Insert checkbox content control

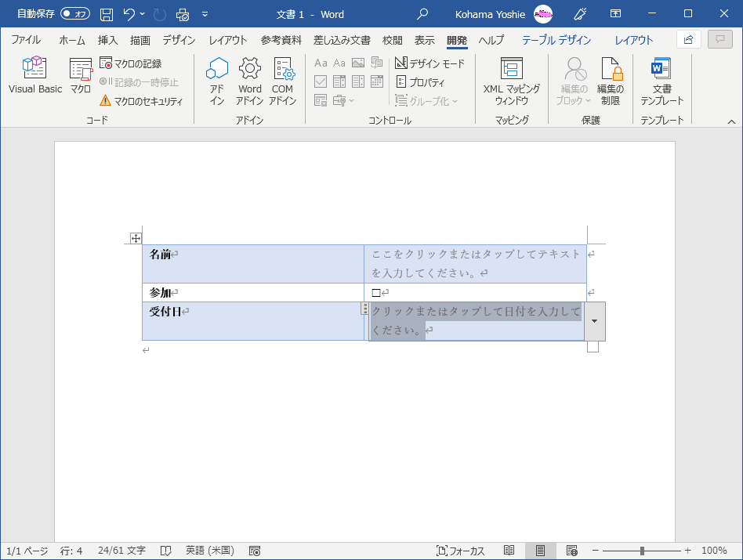click(x=321, y=82)
